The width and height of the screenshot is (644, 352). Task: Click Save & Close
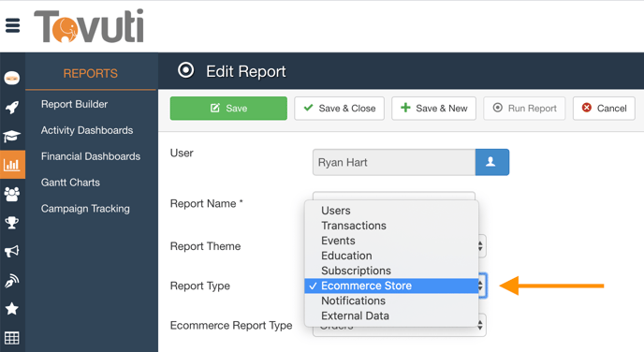point(339,108)
